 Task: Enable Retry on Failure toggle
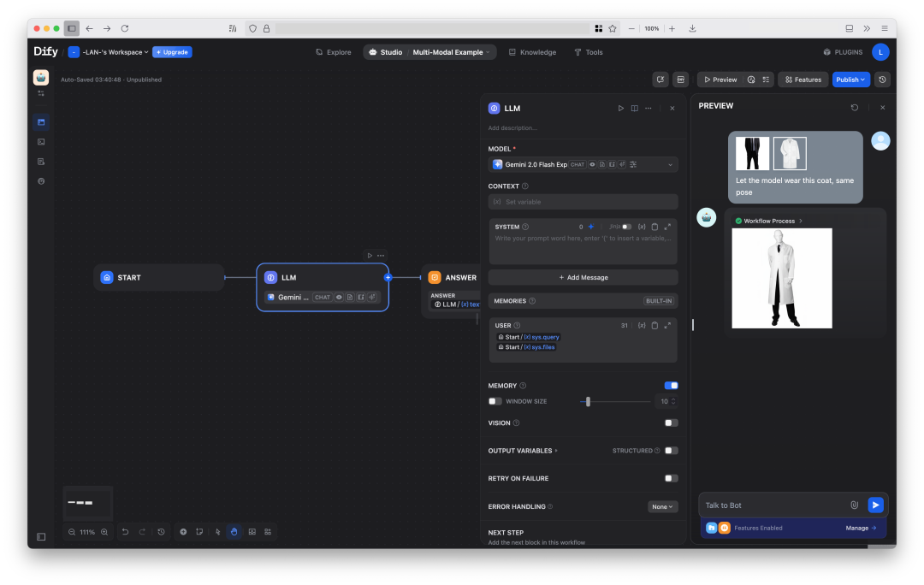click(672, 478)
